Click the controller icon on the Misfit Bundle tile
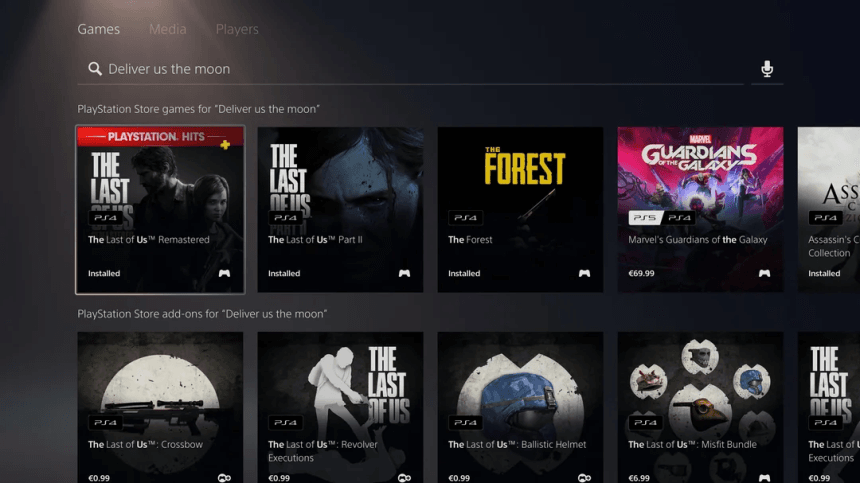Viewport: 860px width, 483px height. point(764,478)
